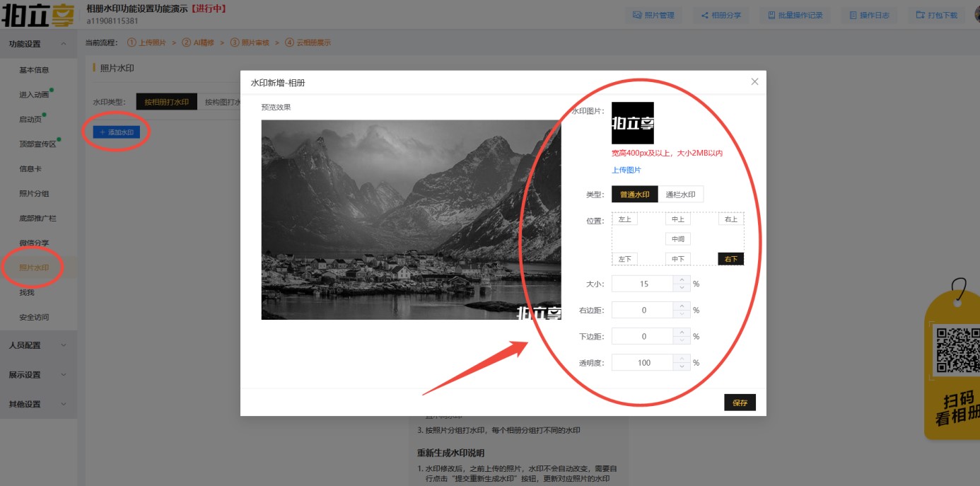Decrease 透明度 value with down arrow

(x=682, y=366)
